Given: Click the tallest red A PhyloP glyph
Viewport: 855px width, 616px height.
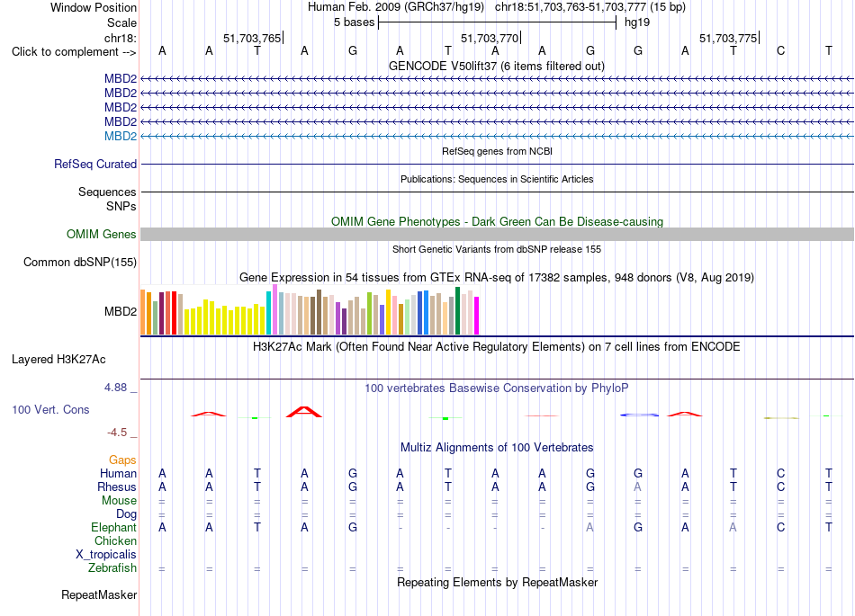Looking at the screenshot, I should pyautogui.click(x=304, y=412).
